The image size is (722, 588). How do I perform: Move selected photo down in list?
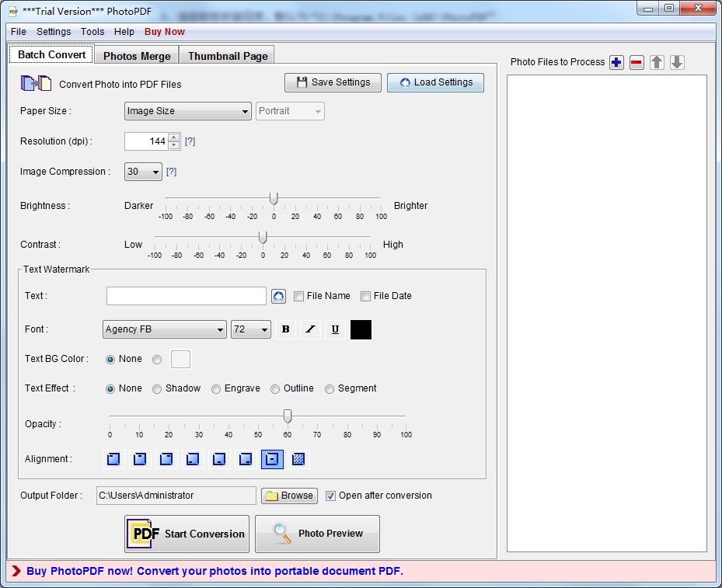tap(677, 62)
